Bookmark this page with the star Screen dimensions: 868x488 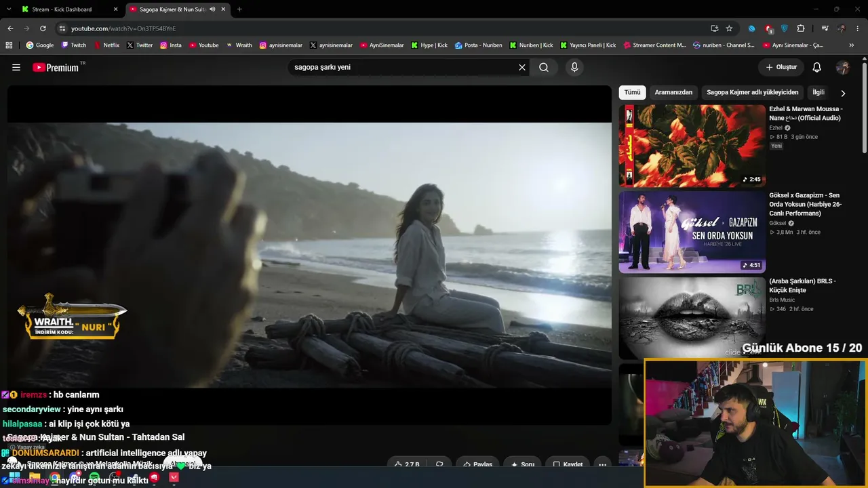click(729, 28)
